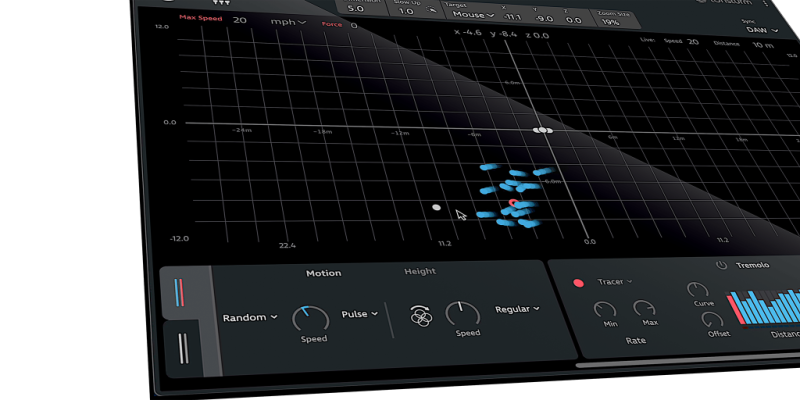
Task: Adjust the Max rate knob
Action: (644, 308)
